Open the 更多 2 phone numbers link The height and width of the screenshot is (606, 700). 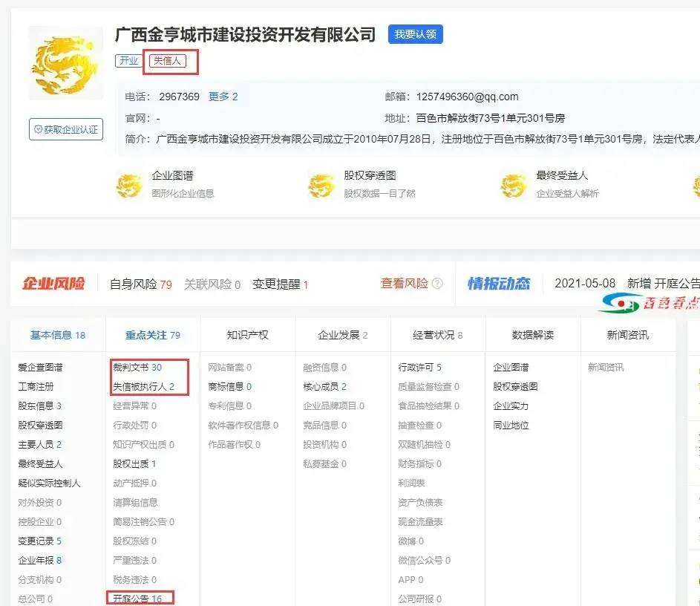pos(223,97)
